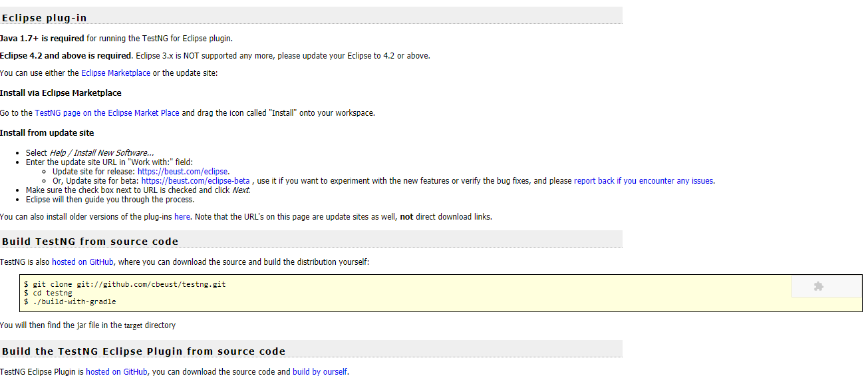Click the 'Install from update site' subheading
868x382 pixels.
pyautogui.click(x=47, y=133)
